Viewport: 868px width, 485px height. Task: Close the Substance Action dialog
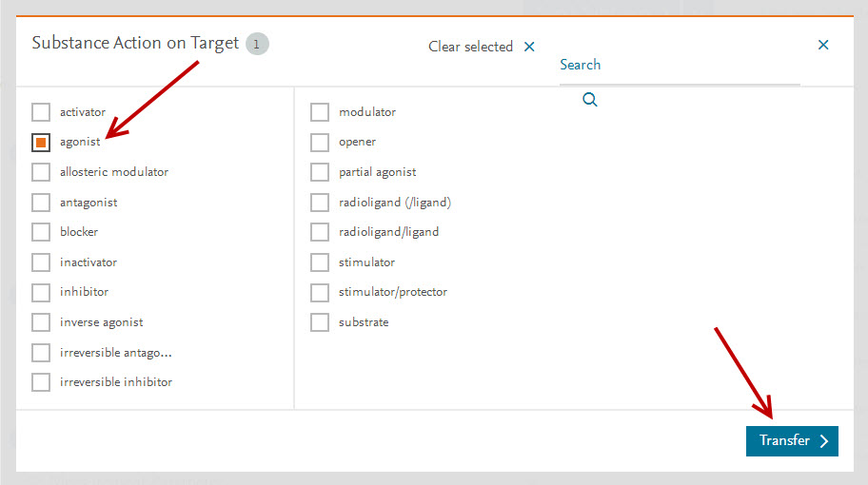point(823,45)
